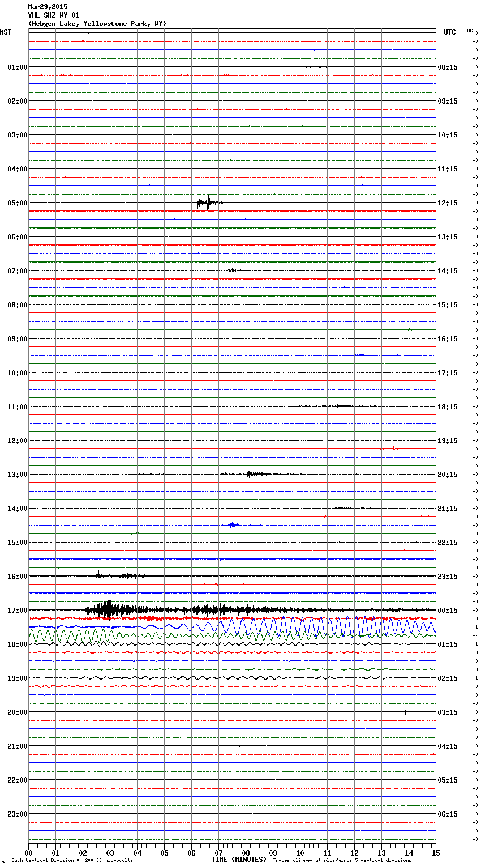The height and width of the screenshot is (868, 481).
Task: Click the 16:15 UTC time label
Action: 448,339
